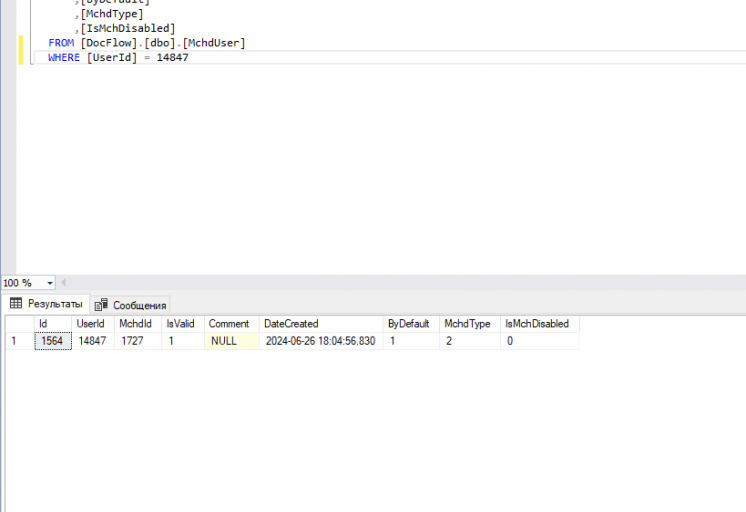Click the results grid icon on Результаты tab
The height and width of the screenshot is (512, 746).
[16, 303]
